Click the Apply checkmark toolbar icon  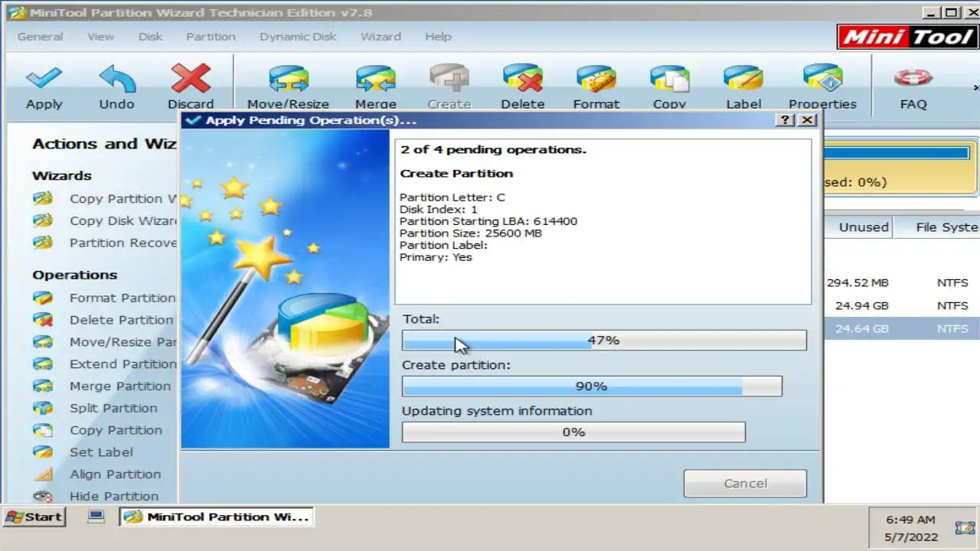coord(44,78)
